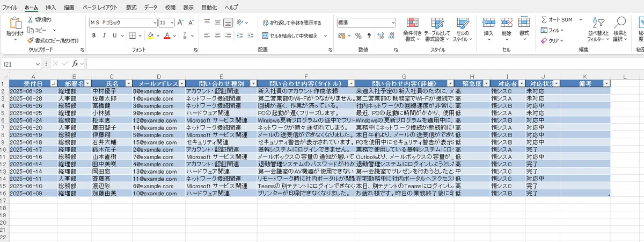
Task: Open filter dropdown for 問い合わせ種別 column
Action: tap(253, 84)
